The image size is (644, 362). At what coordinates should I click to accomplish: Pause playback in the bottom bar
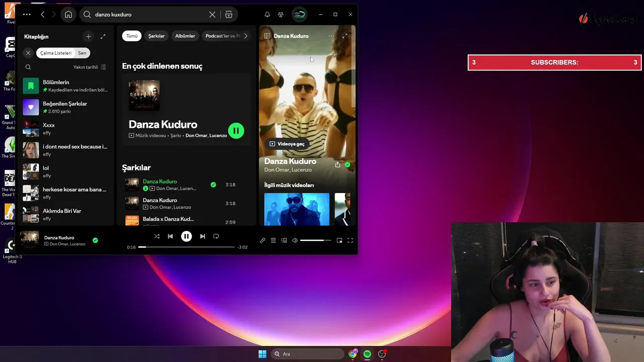[x=186, y=236]
